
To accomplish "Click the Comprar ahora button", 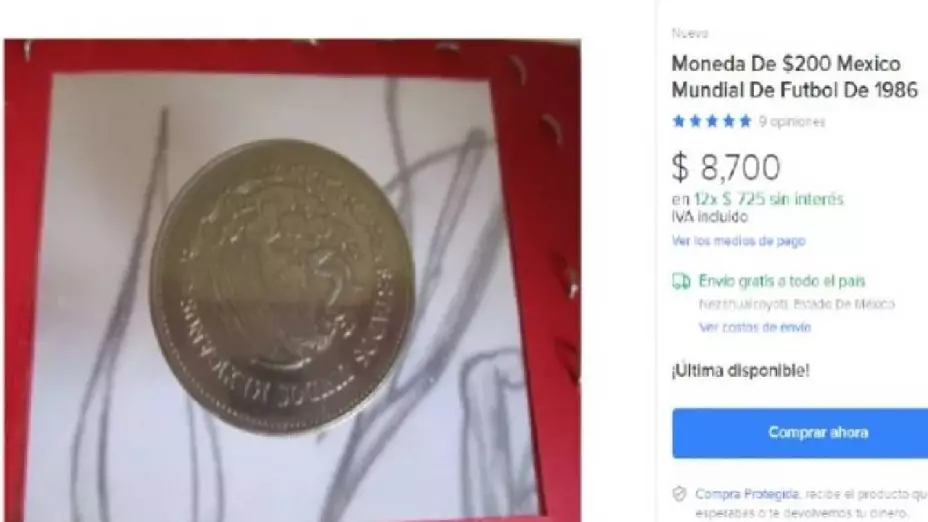I will coord(800,433).
